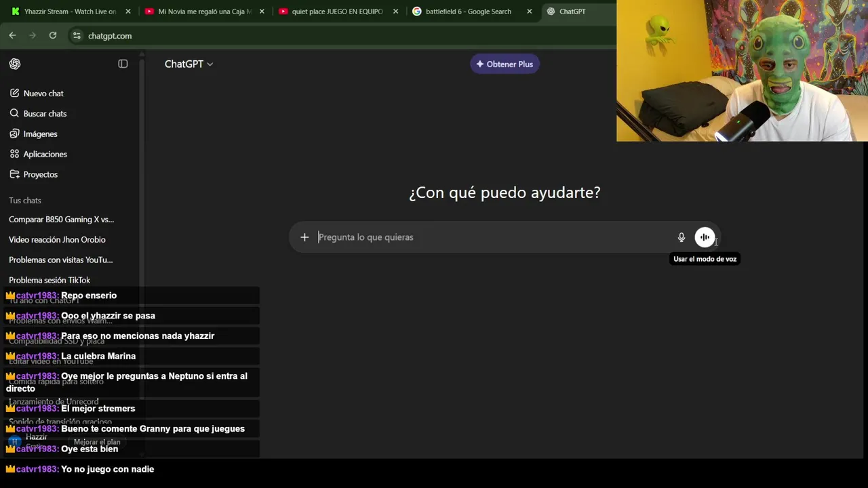The image size is (868, 488).
Task: Click the Obtener Plus button
Action: (x=505, y=64)
